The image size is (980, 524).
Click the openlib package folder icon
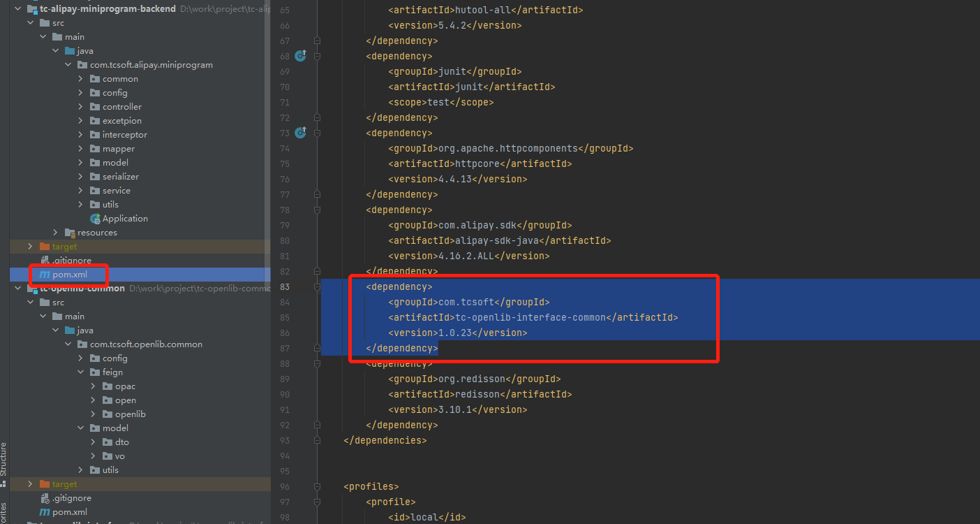pyautogui.click(x=107, y=414)
